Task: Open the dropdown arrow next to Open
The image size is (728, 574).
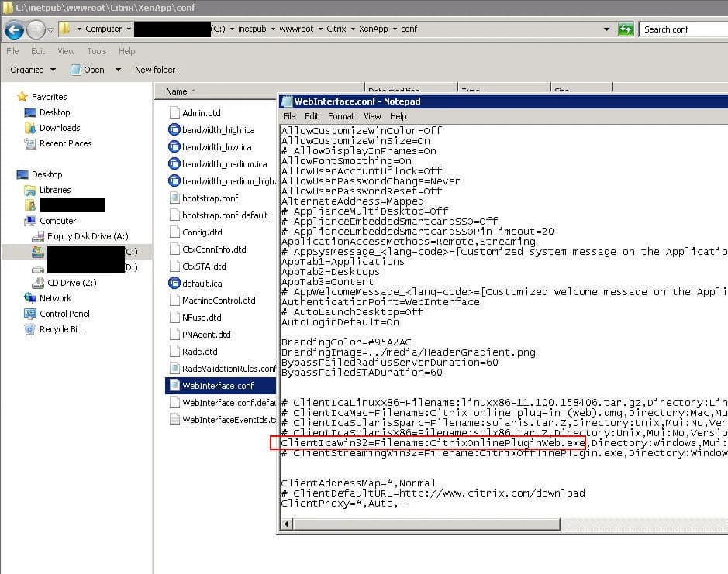Action: 118,70
